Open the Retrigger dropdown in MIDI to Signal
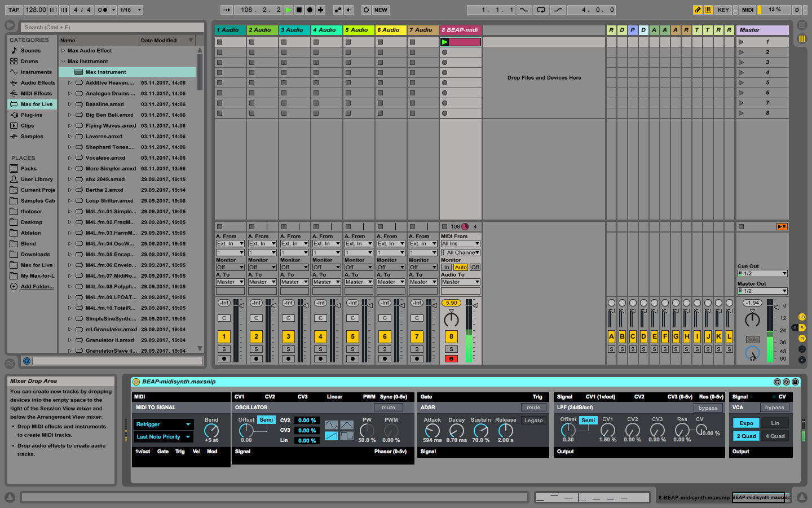This screenshot has width=812, height=508. click(x=164, y=424)
